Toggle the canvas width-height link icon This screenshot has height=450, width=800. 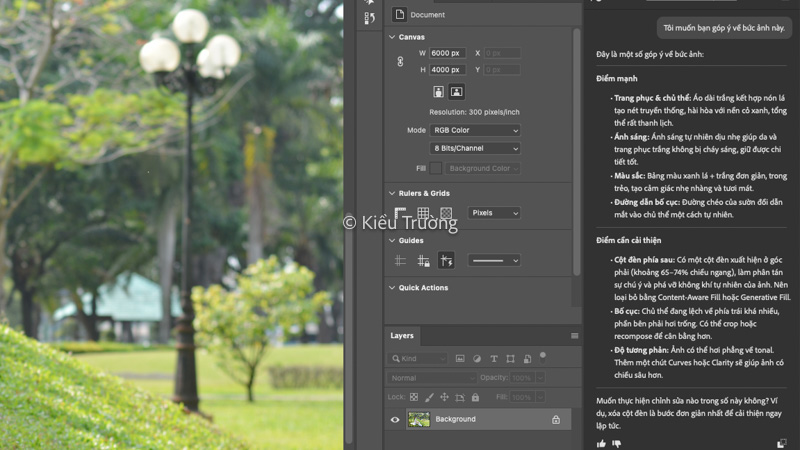pyautogui.click(x=400, y=61)
